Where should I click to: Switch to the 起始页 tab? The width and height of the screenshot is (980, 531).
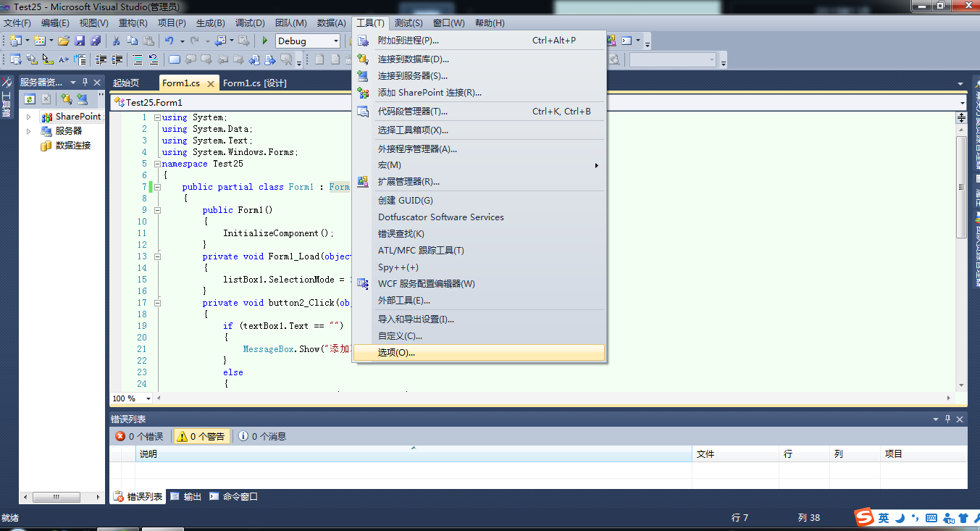(x=126, y=83)
